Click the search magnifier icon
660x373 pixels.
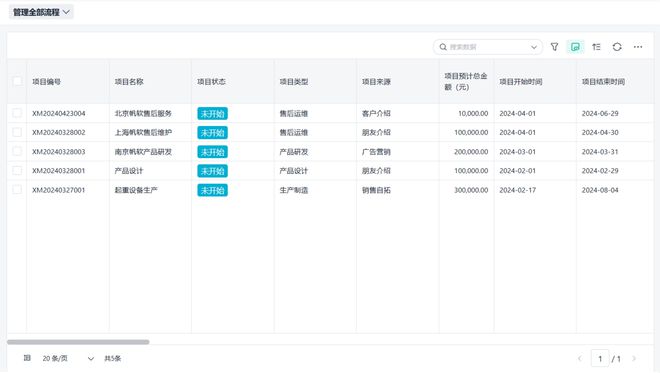click(443, 47)
